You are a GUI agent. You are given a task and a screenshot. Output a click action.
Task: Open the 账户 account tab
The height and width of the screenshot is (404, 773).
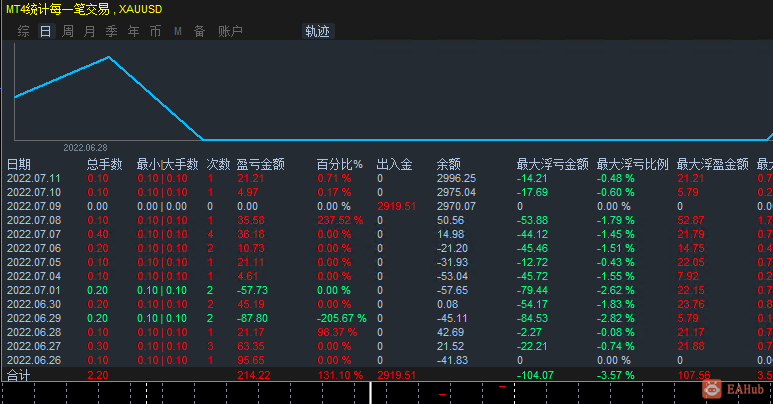pyautogui.click(x=230, y=32)
